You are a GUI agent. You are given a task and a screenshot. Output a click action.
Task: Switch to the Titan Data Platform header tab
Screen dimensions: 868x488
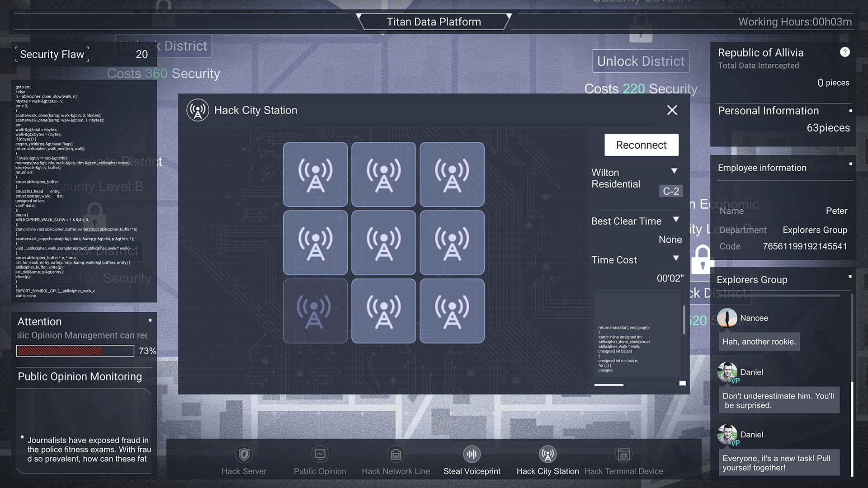click(434, 21)
